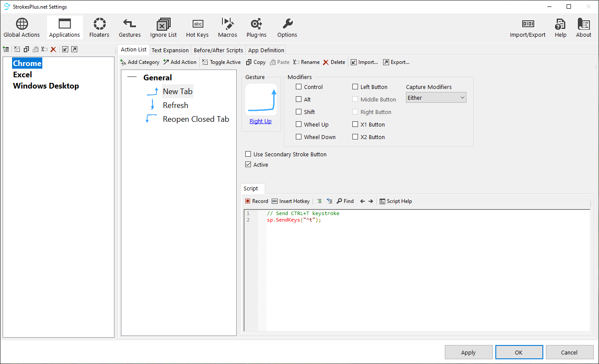Screen dimensions: 599x364
Task: Click export icon above application list
Action: coord(74,50)
